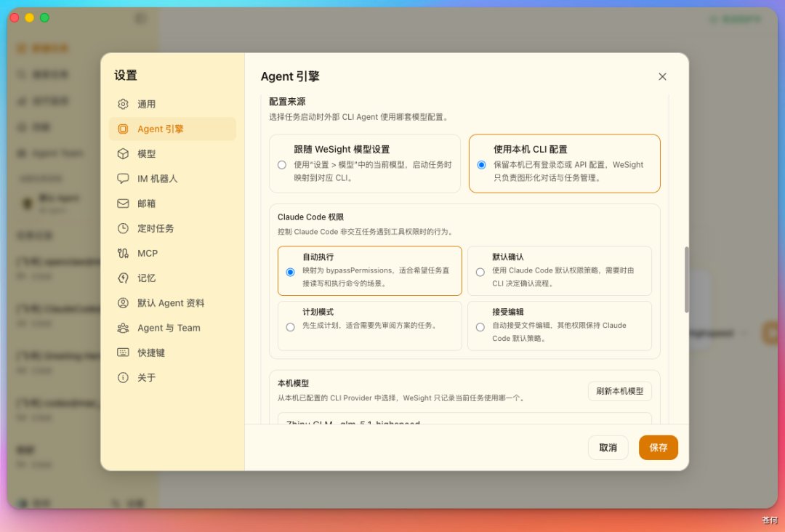Viewport: 785px width, 532px height.
Task: Click the 记忆 memory icon
Action: coord(123,278)
